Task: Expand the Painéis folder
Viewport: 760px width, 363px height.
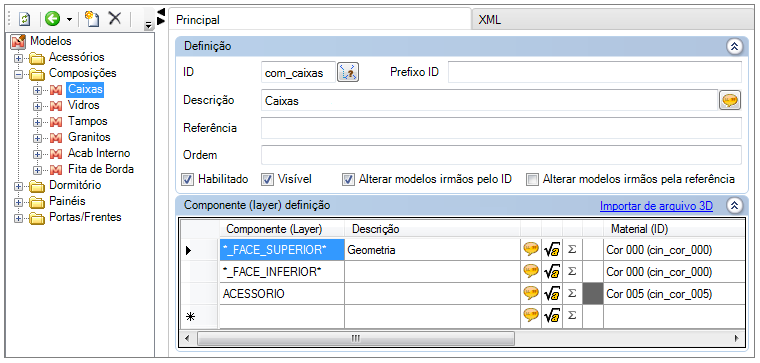Action: [18, 203]
